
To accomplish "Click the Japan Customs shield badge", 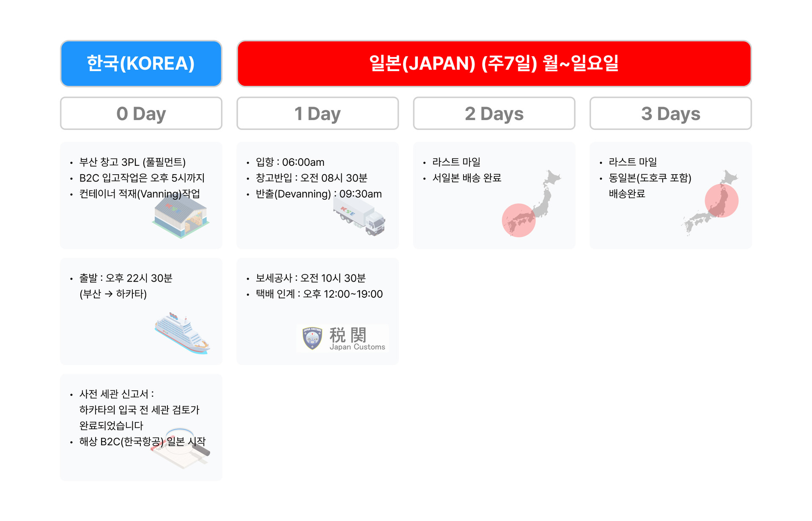I will coord(313,338).
